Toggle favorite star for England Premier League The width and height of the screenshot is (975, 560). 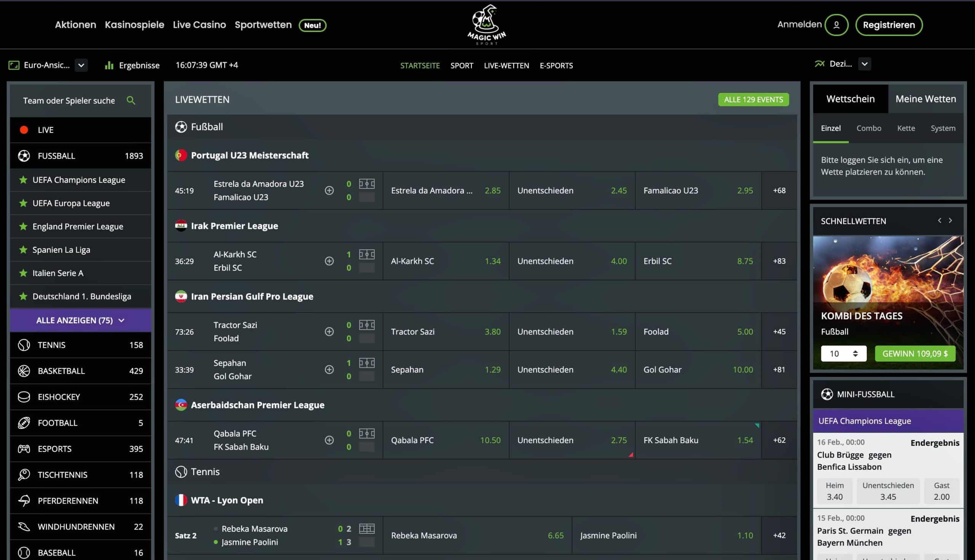coord(23,226)
